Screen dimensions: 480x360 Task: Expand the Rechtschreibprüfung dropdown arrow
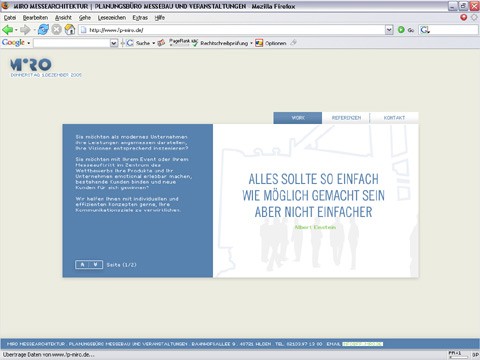pyautogui.click(x=251, y=43)
